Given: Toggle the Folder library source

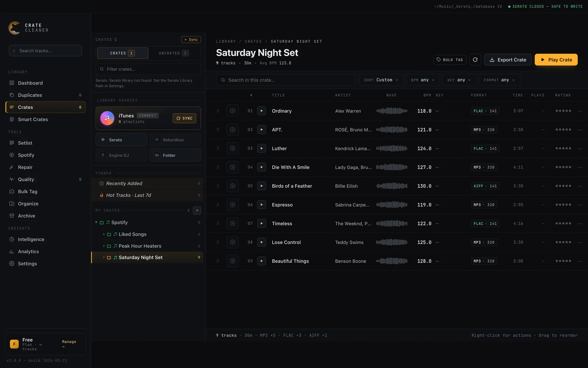Looking at the screenshot, I should [175, 155].
